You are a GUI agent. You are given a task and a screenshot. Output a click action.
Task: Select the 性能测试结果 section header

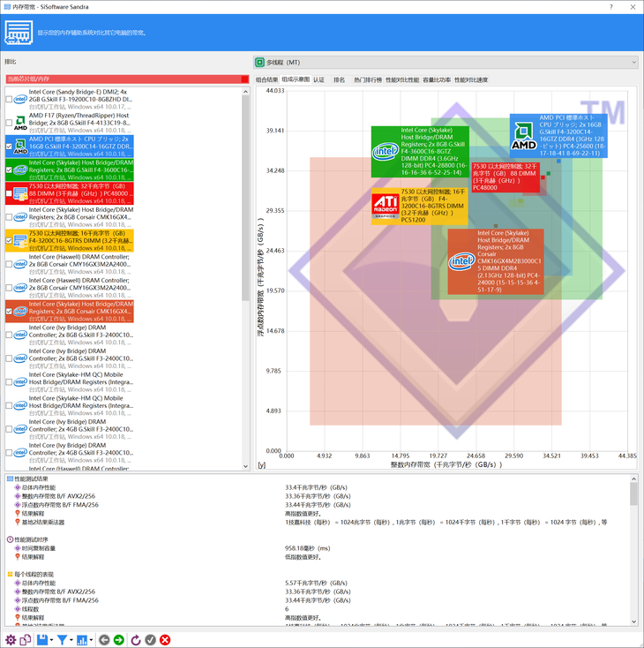point(31,479)
